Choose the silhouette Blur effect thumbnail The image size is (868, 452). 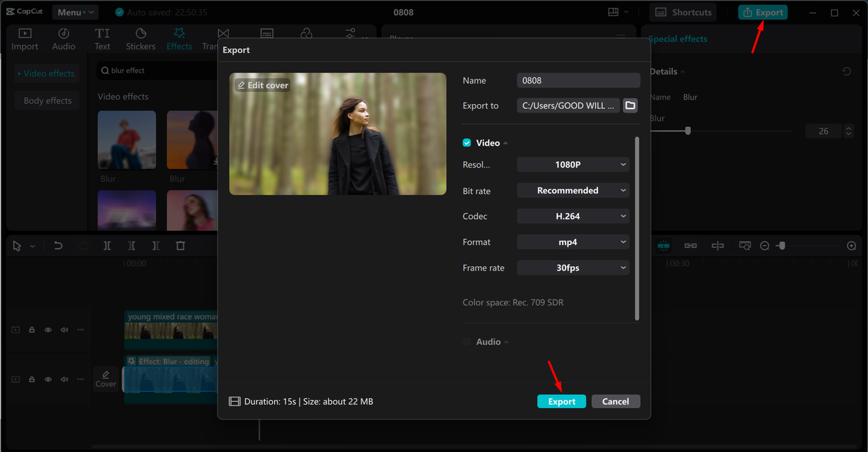193,140
